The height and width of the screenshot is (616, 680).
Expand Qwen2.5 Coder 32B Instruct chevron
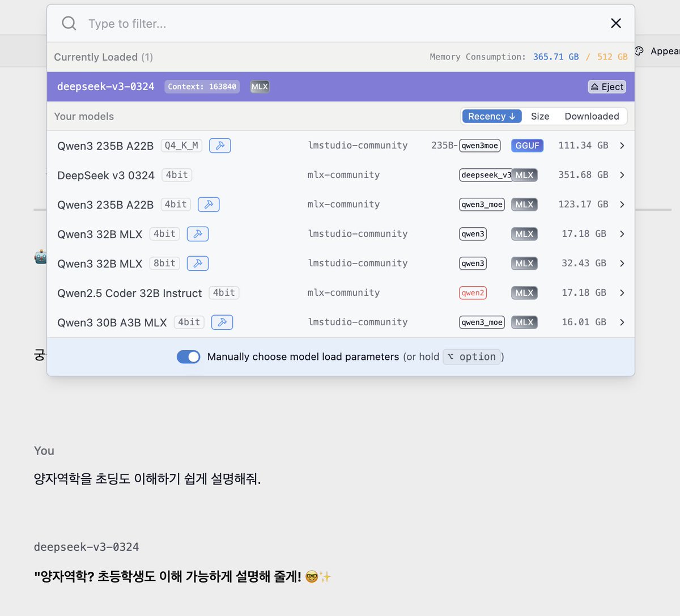(x=622, y=293)
